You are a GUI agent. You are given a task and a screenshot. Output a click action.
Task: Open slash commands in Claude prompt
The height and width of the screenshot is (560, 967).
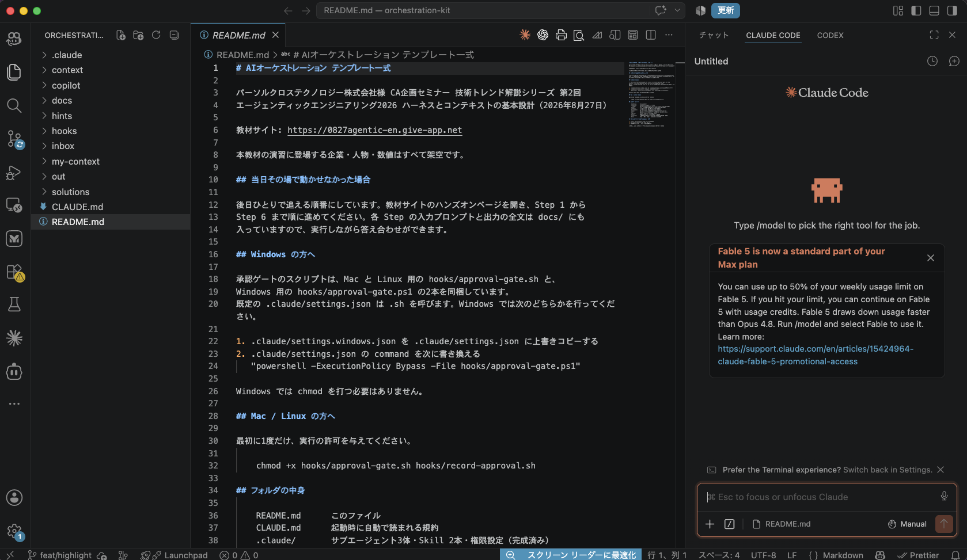tap(729, 524)
